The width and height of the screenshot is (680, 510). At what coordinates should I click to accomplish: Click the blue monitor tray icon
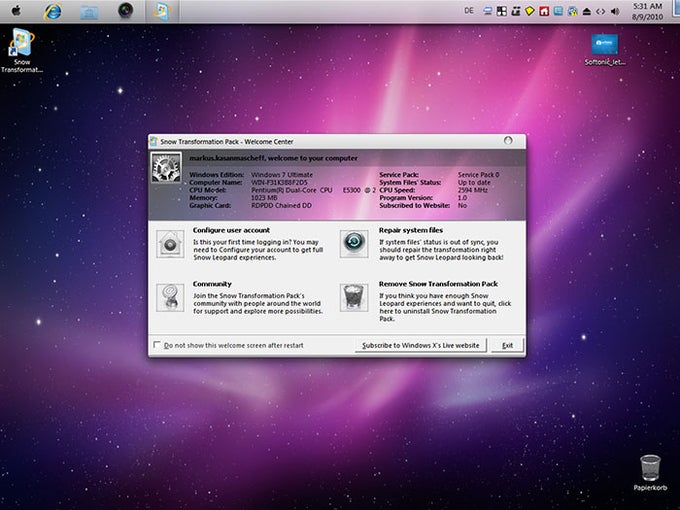pos(487,11)
